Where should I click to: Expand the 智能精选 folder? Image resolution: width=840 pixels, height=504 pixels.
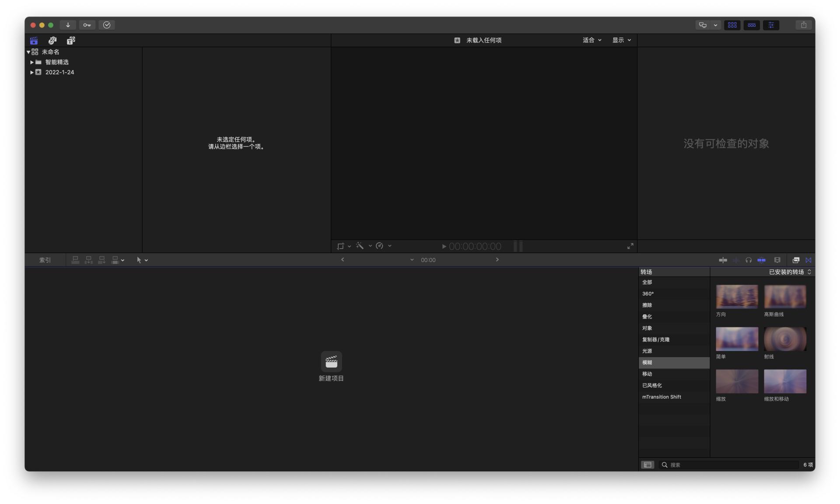coord(31,62)
